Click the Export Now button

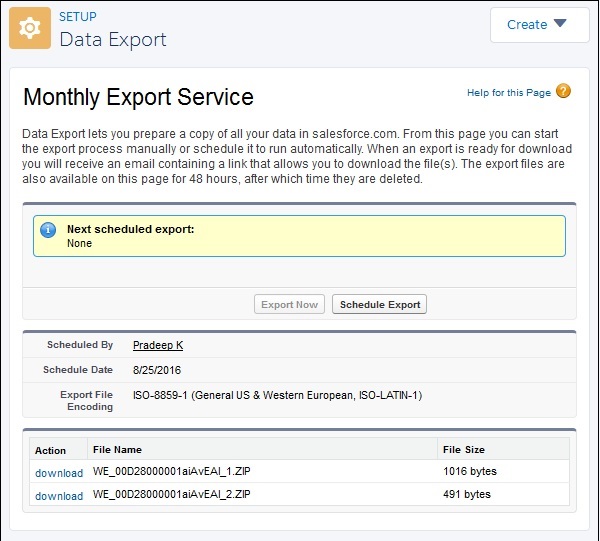point(289,304)
